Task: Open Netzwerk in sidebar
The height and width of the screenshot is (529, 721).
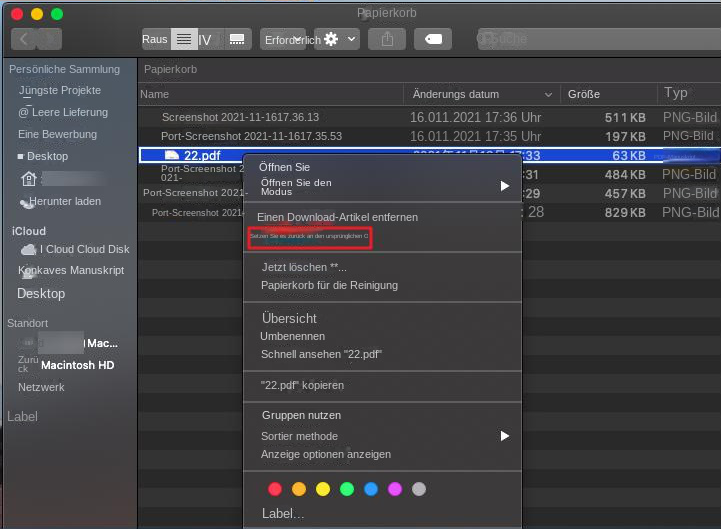Action: [41, 387]
